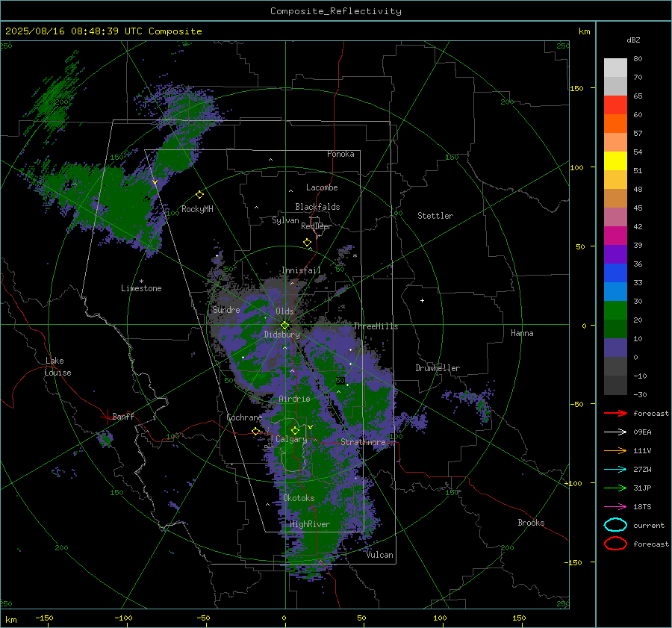
Task: Click the 60 dBZ red color swatch
Action: (x=615, y=105)
